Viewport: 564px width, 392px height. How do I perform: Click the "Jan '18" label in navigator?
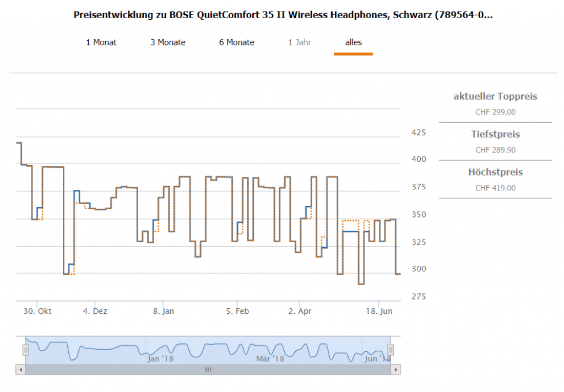[x=160, y=358]
